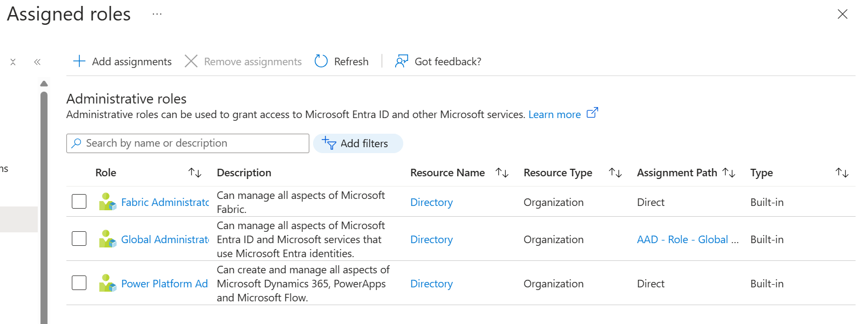
Task: Collapse the side menu with the double chevron
Action: pos(37,62)
